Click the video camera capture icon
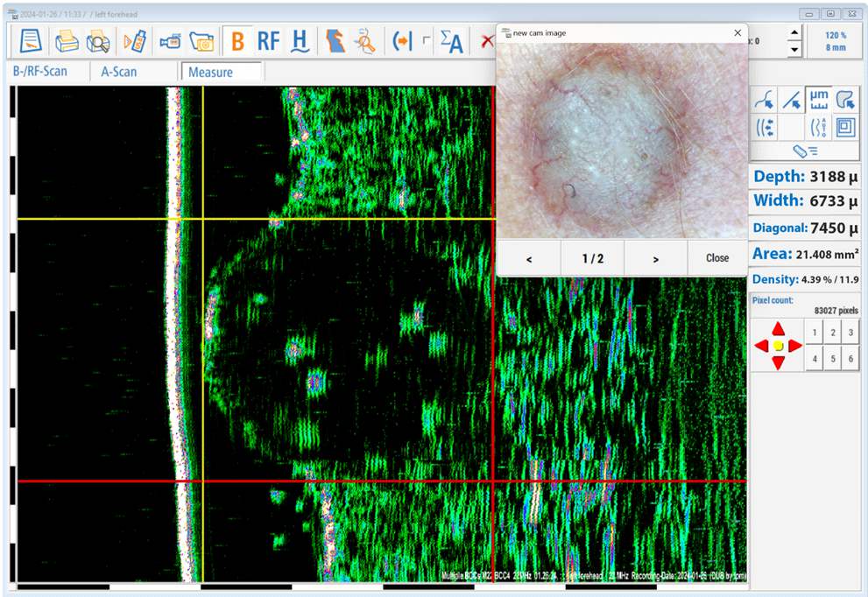 169,41
